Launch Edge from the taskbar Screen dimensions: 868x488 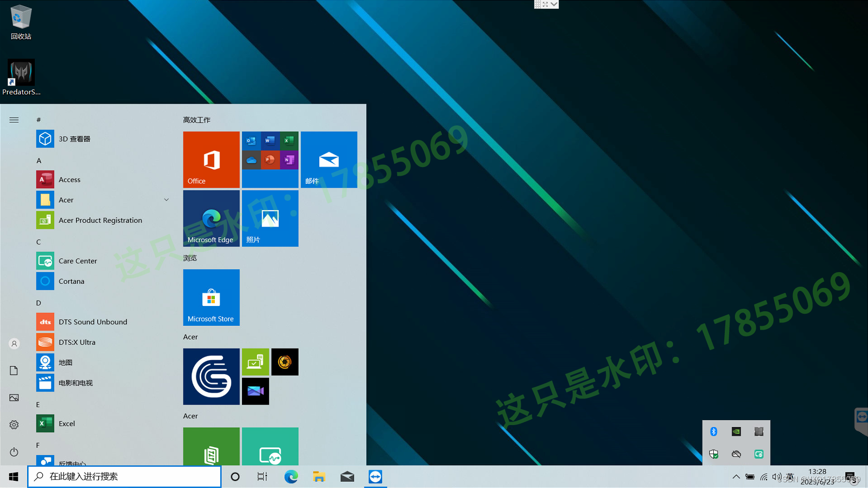[291, 477]
